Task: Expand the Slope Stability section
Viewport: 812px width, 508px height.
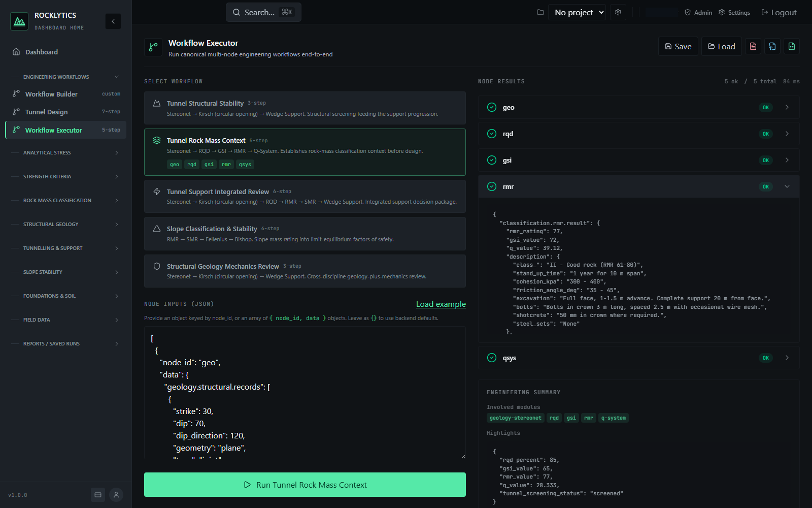Action: point(66,272)
